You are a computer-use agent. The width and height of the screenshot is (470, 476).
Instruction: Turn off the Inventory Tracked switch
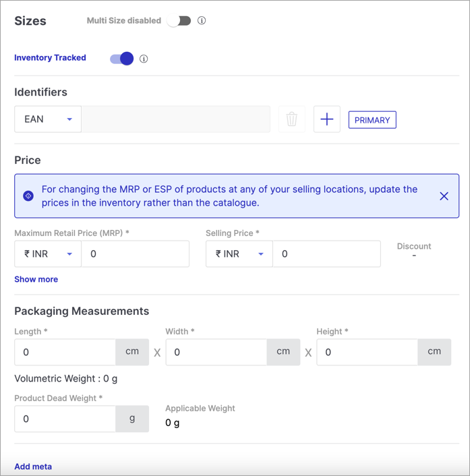[x=122, y=59]
